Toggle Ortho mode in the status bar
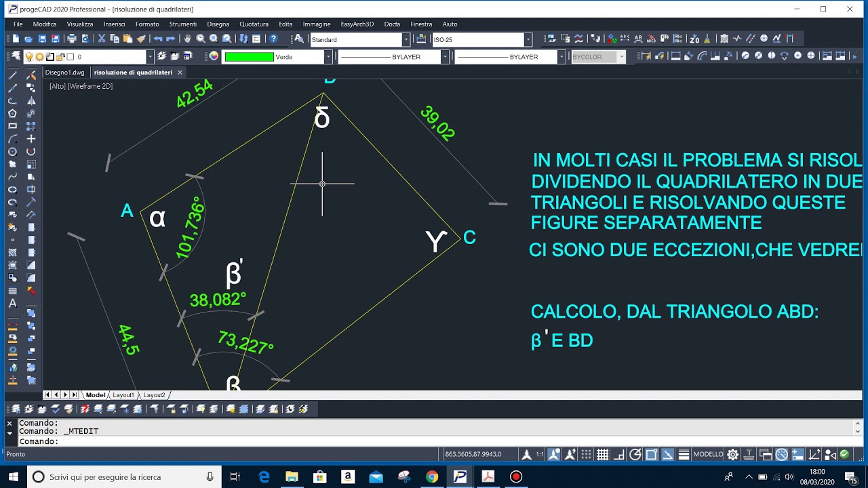Image resolution: width=868 pixels, height=488 pixels. pos(620,454)
